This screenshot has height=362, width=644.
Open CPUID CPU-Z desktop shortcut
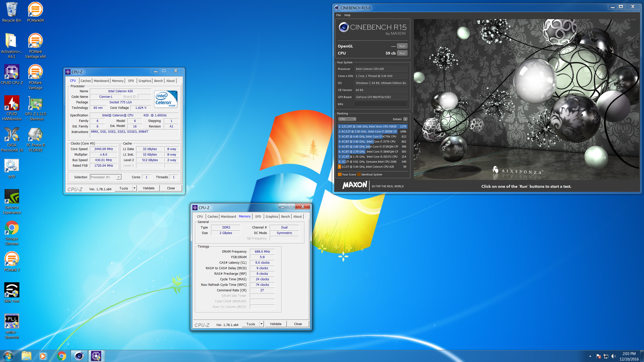(x=12, y=74)
